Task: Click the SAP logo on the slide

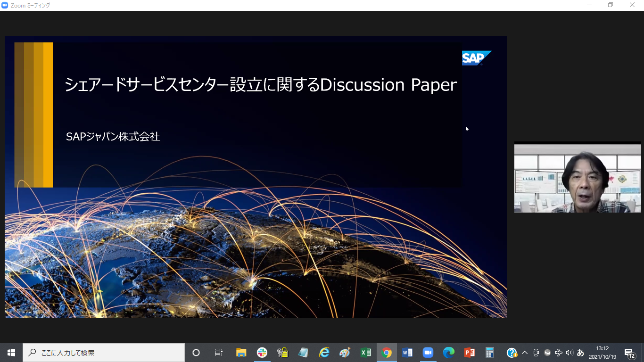Action: [x=476, y=58]
